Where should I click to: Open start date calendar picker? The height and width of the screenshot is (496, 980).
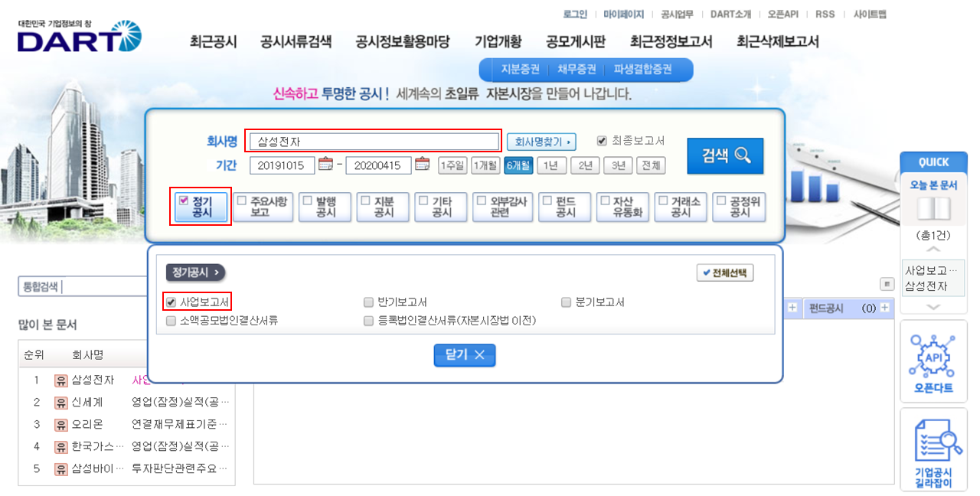point(325,165)
